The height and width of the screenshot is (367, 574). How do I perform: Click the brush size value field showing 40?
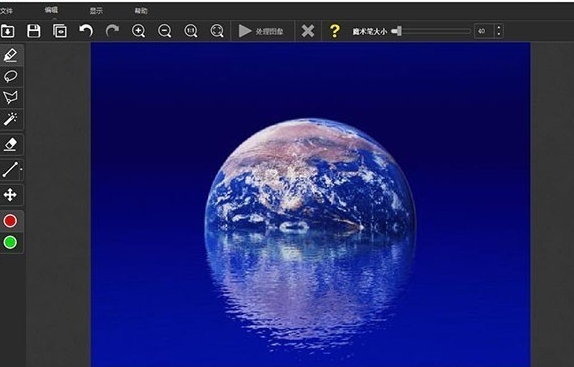[489, 31]
